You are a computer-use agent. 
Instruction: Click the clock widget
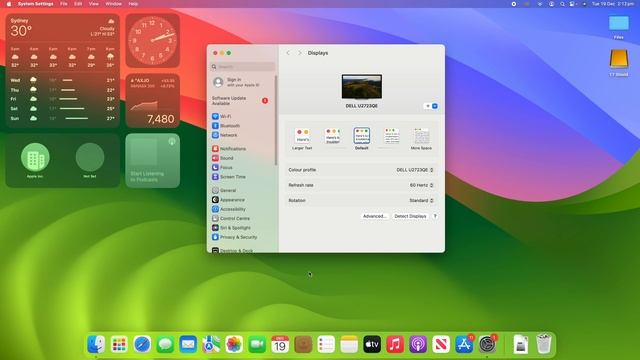coord(153,41)
